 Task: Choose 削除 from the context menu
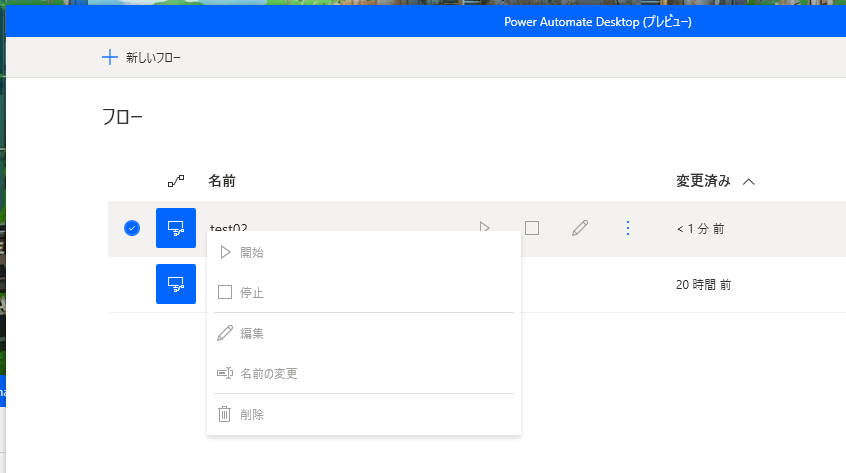[x=364, y=414]
